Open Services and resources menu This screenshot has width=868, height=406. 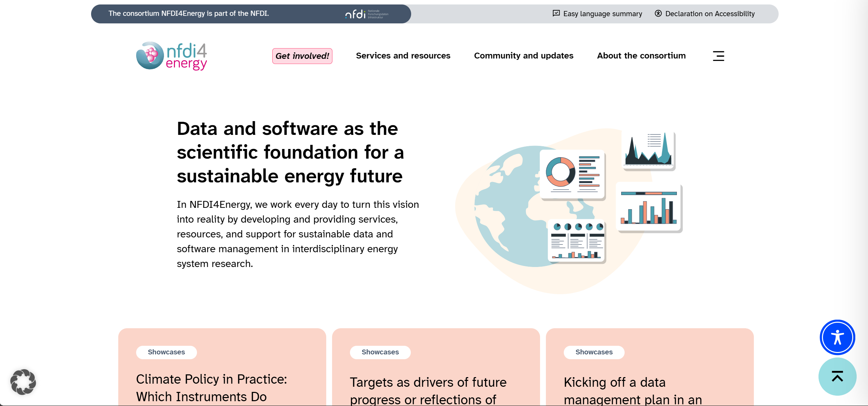(x=403, y=56)
